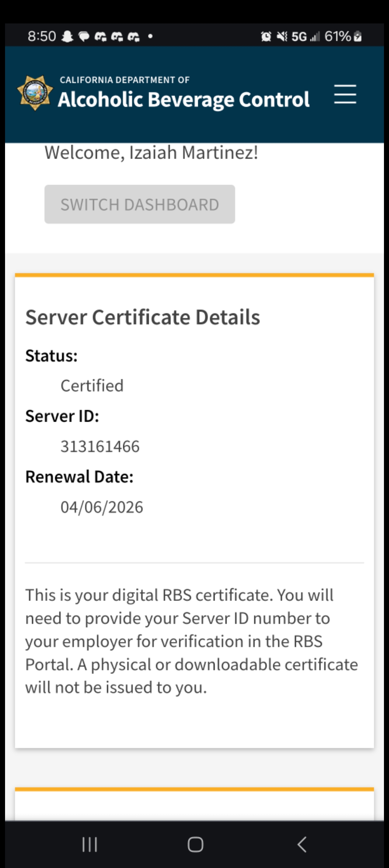The height and width of the screenshot is (868, 389).
Task: Click the Server Certificate Details heading
Action: tap(143, 317)
